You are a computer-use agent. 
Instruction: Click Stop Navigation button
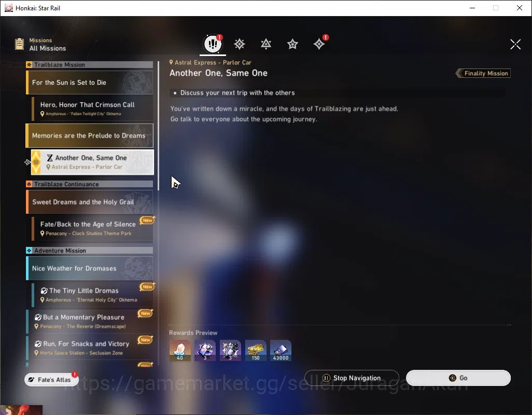pyautogui.click(x=352, y=378)
